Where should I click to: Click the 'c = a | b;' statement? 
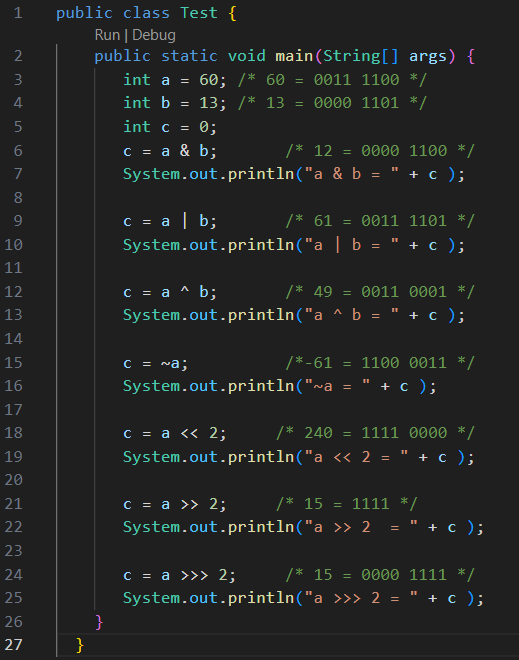point(170,221)
